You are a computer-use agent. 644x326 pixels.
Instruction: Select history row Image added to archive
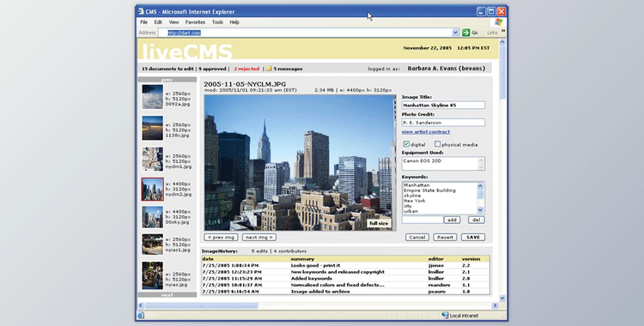(x=345, y=292)
